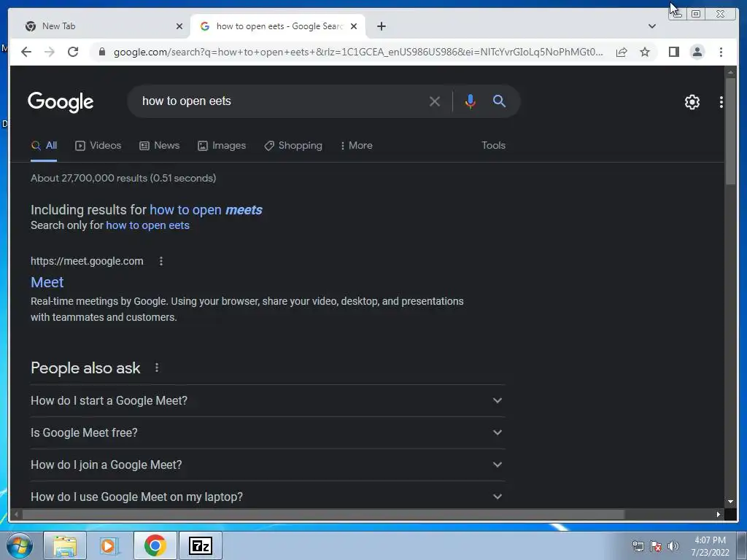Open tab search dropdown arrow
The image size is (747, 560).
coord(651,26)
